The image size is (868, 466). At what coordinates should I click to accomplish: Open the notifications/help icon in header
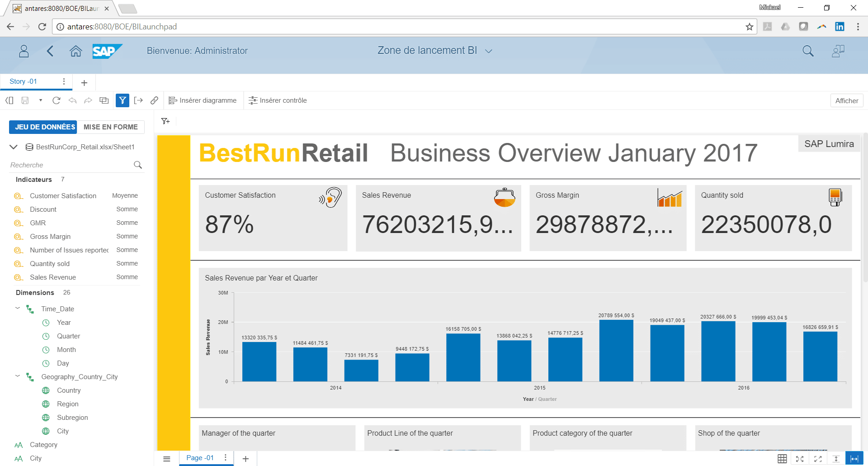[838, 51]
